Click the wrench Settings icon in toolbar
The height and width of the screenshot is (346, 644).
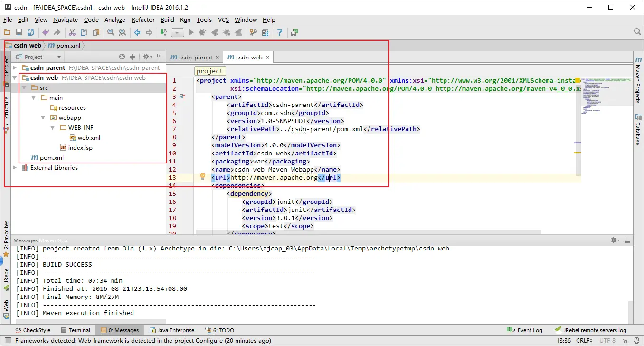click(x=253, y=32)
